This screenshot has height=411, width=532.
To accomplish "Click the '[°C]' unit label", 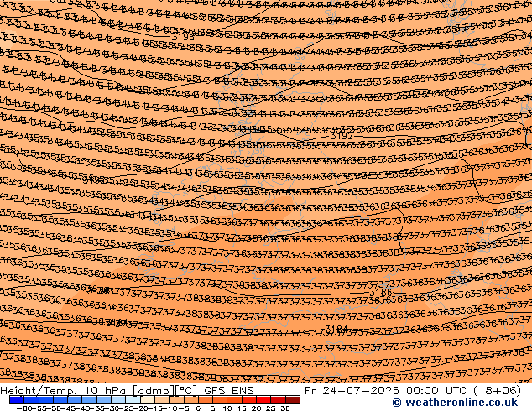I will point(186,391).
